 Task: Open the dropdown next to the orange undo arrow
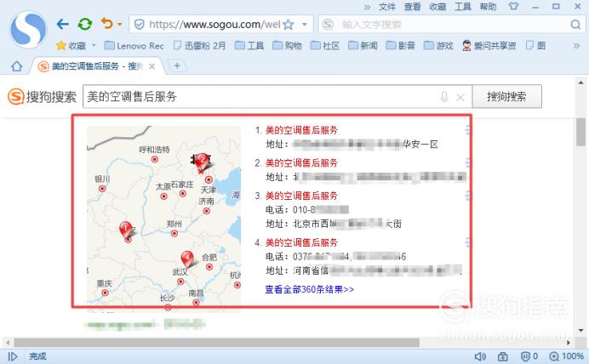pyautogui.click(x=120, y=25)
